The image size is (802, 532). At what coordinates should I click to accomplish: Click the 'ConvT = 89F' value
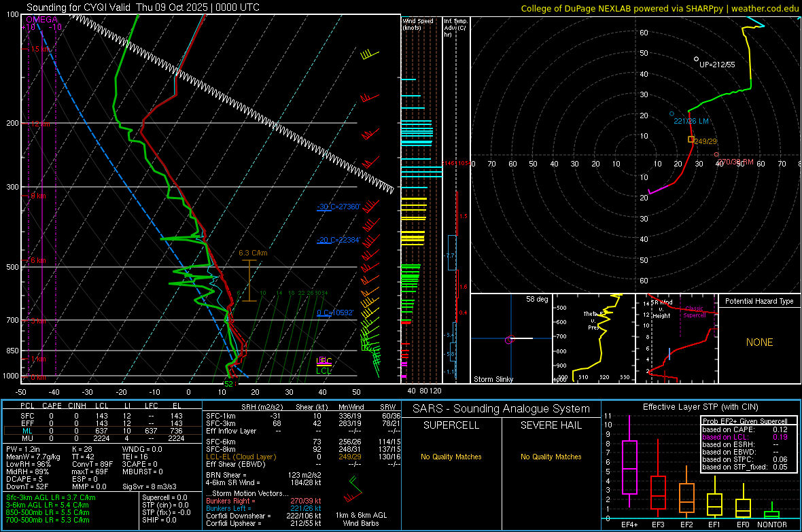click(x=92, y=464)
